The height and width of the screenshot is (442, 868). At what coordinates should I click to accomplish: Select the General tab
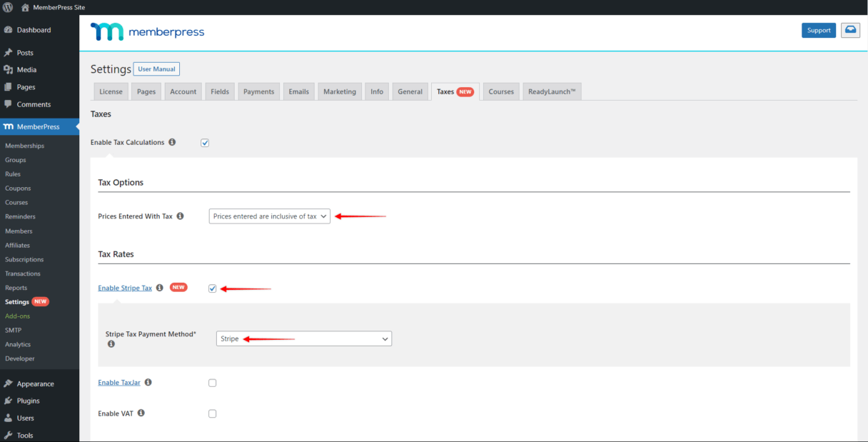click(410, 91)
